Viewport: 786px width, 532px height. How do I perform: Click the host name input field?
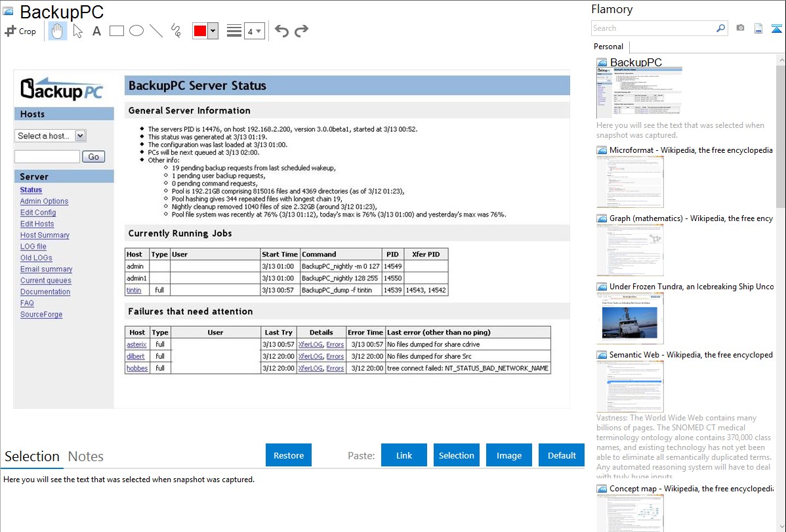tap(47, 157)
